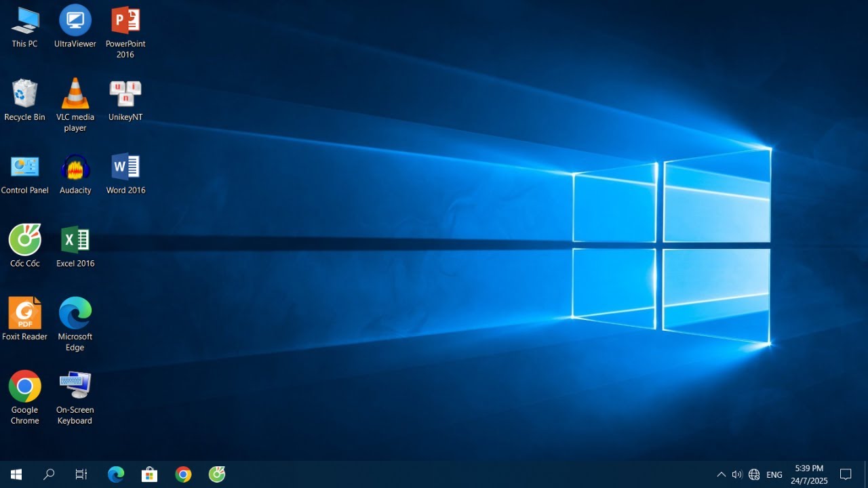Select the On-Screen Keyboard desktop shortcut

tap(75, 398)
